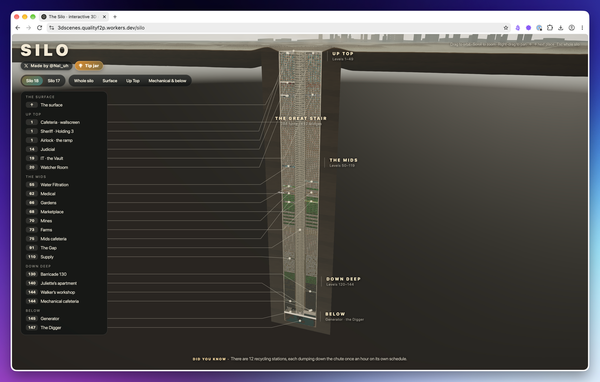Jump to Supply on level 110
Screen dimensions: 600x382
(x=64, y=257)
